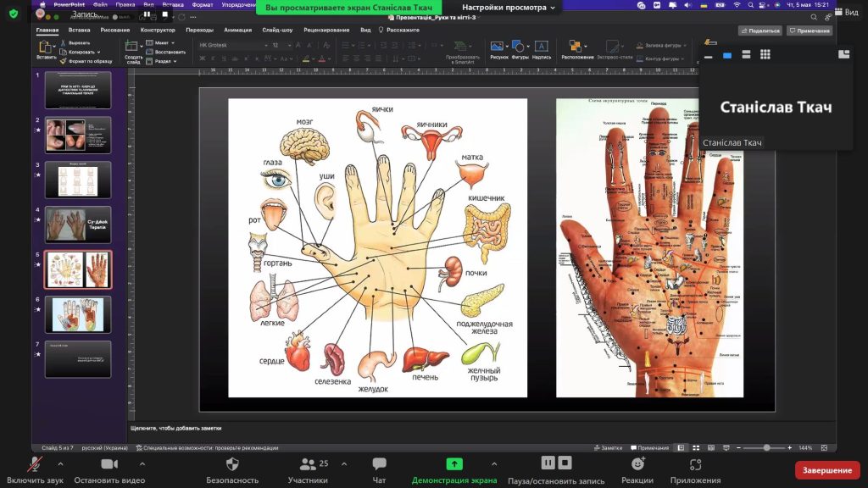The width and height of the screenshot is (868, 488).
Task: Expand video options arrow next to camera
Action: click(142, 463)
